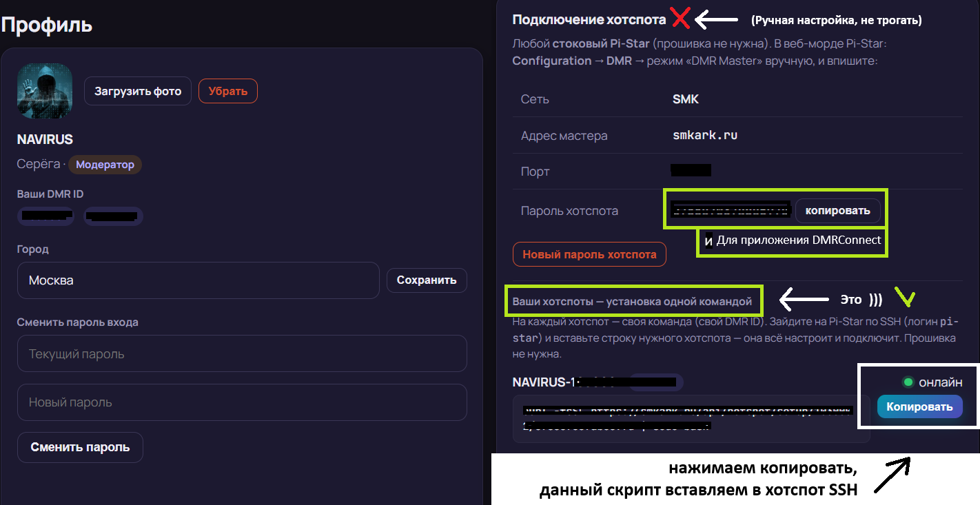Save the city with the "Сохранить" button
The height and width of the screenshot is (505, 980).
pos(427,280)
